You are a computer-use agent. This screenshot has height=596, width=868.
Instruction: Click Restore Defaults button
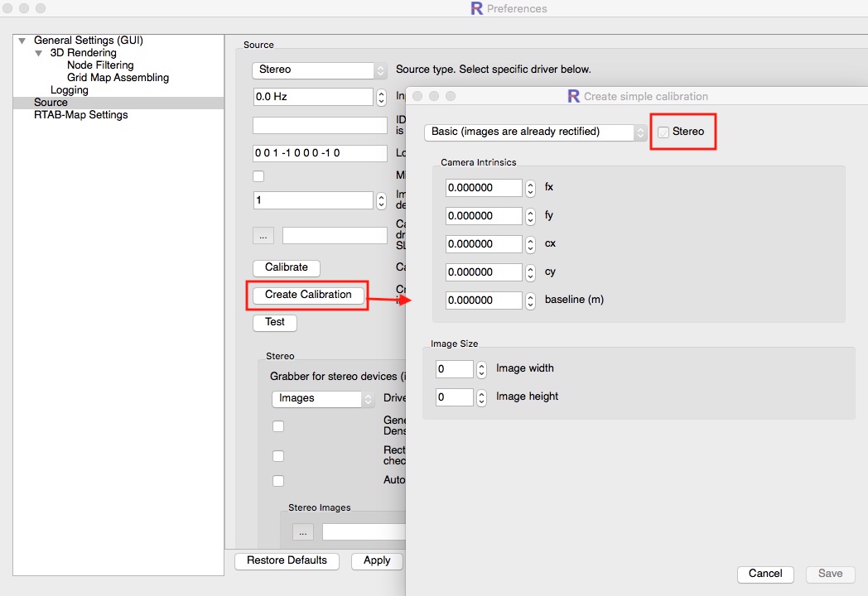(x=287, y=560)
